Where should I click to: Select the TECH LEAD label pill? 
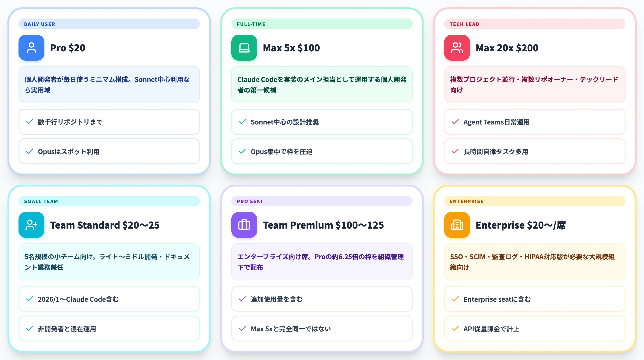tap(535, 24)
